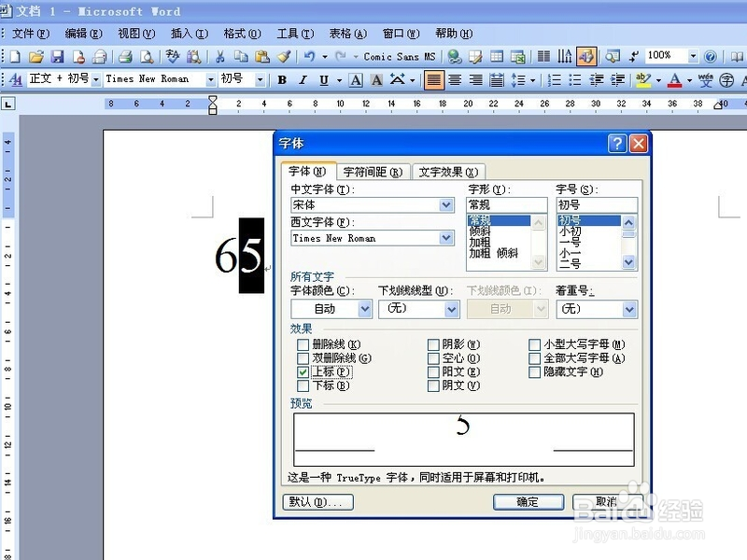Tick the 全部大写字母 all caps checkbox
The width and height of the screenshot is (747, 560).
534,358
